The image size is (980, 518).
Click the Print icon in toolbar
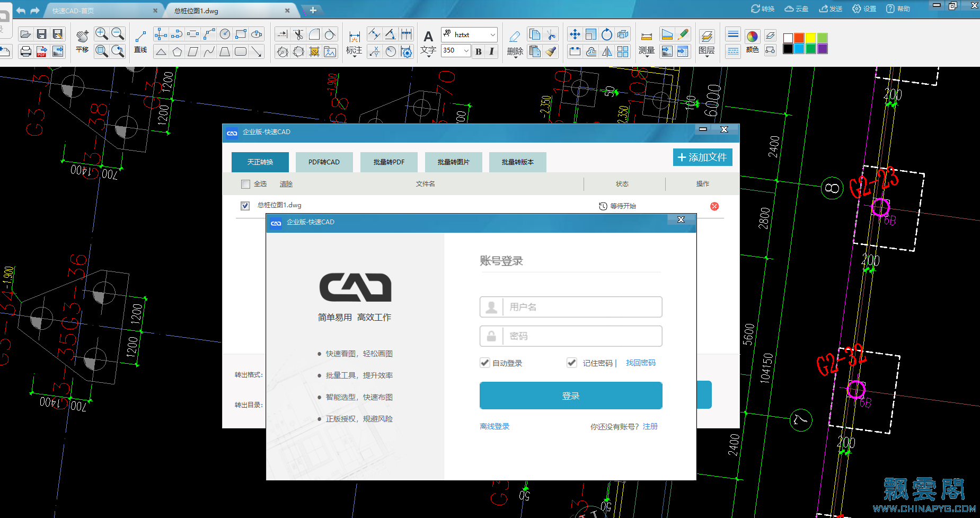25,51
